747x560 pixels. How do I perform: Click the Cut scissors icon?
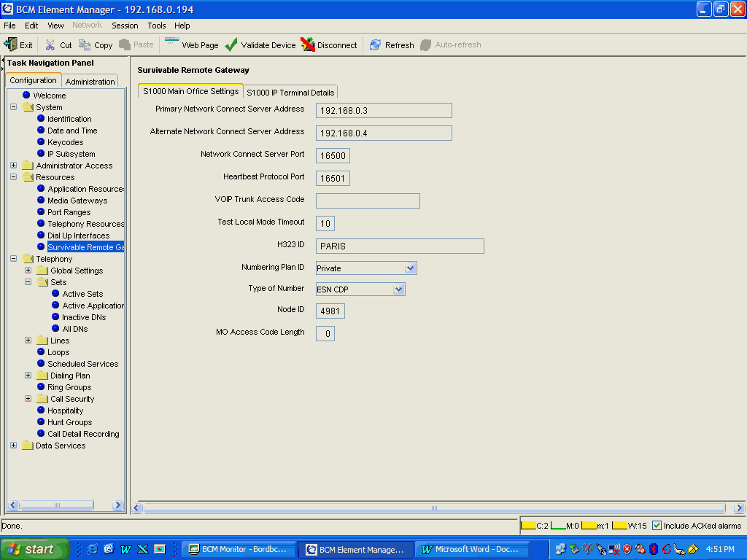click(x=50, y=44)
